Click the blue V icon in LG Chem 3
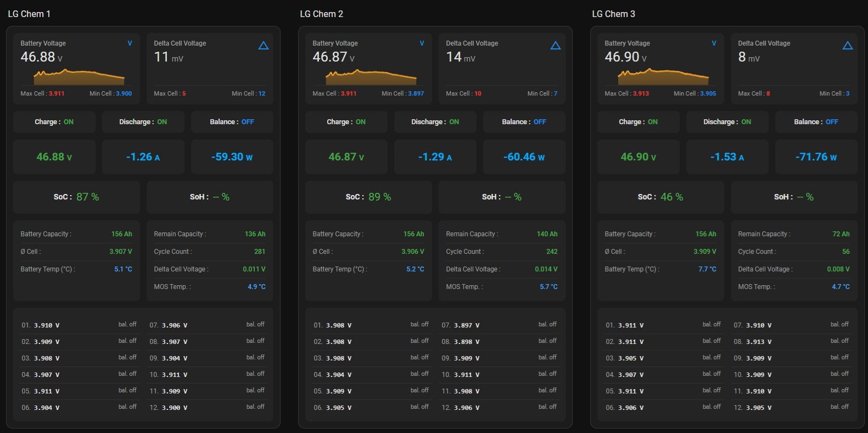 pos(714,43)
